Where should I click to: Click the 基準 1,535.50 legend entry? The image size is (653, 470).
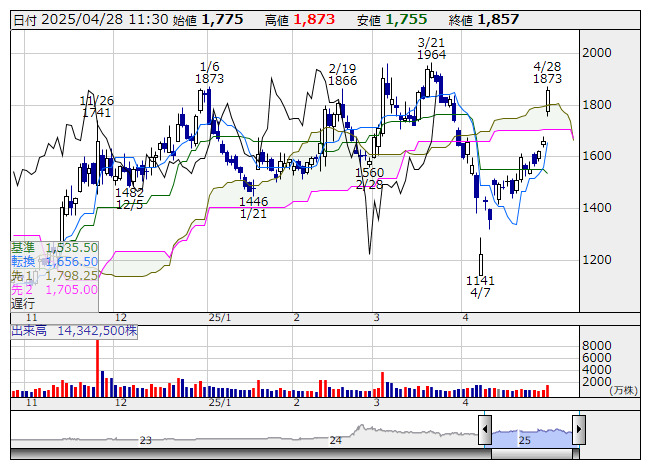[54, 248]
